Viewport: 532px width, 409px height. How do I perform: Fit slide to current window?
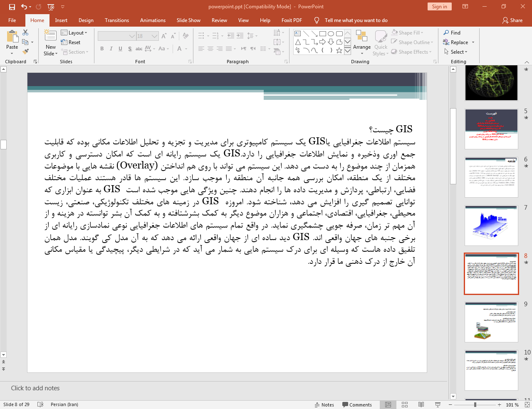tap(527, 404)
